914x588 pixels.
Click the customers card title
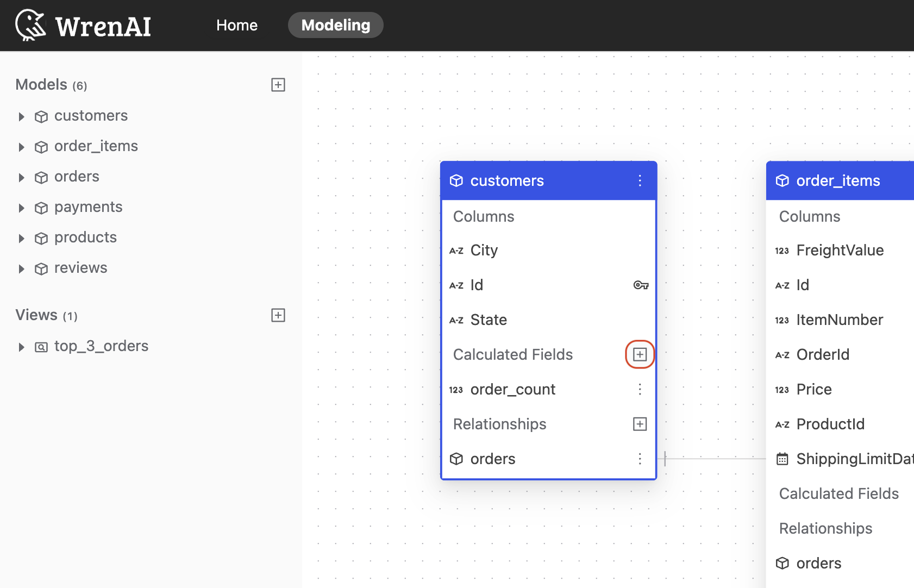pyautogui.click(x=507, y=180)
